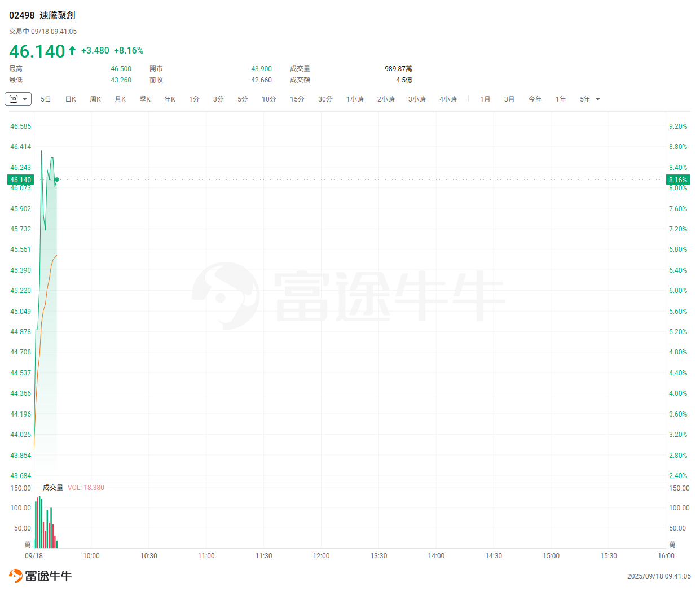Choose the 30分 interval
The width and height of the screenshot is (700, 591).
[325, 99]
